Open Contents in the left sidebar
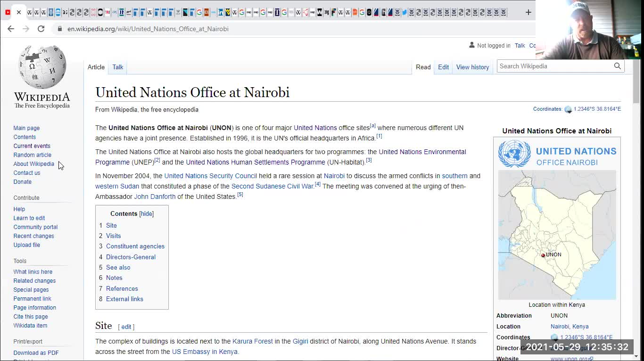The width and height of the screenshot is (644, 361). tap(25, 137)
